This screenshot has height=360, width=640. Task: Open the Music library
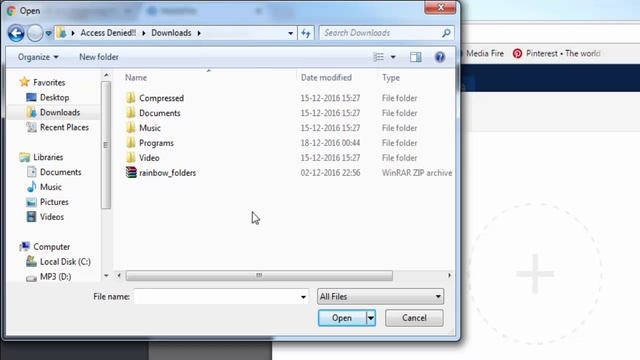click(x=51, y=187)
